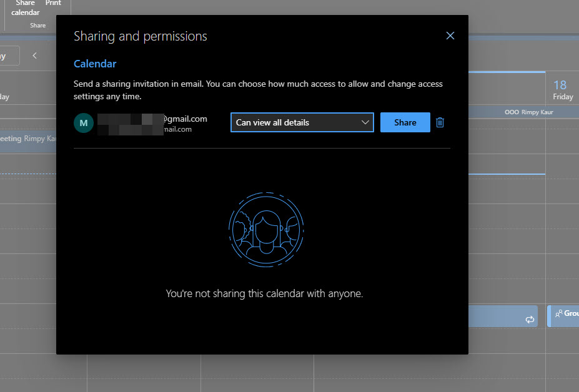
Task: Open the 'Can view all details' permission dropdown
Action: coord(302,122)
